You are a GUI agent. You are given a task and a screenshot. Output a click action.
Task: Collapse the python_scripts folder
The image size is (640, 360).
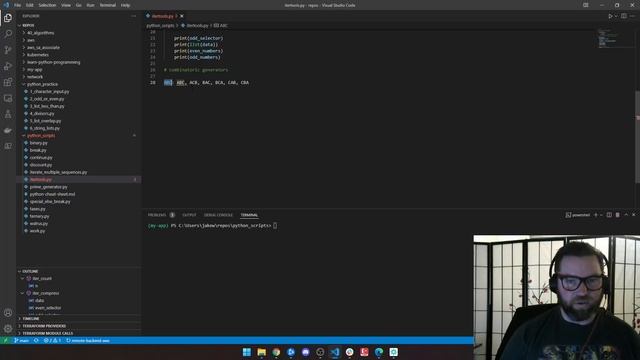pyautogui.click(x=41, y=136)
